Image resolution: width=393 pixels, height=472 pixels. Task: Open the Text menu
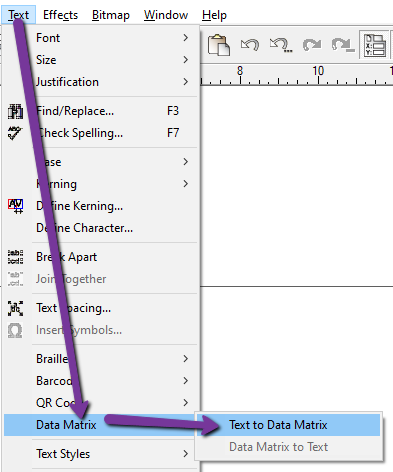(x=18, y=15)
